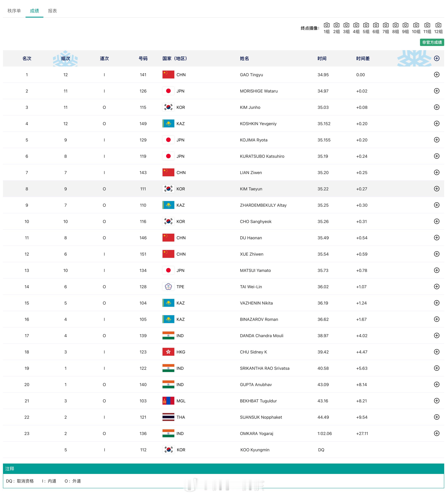Click the time 34.95
Screen dimensions: 448x496
pos(323,75)
